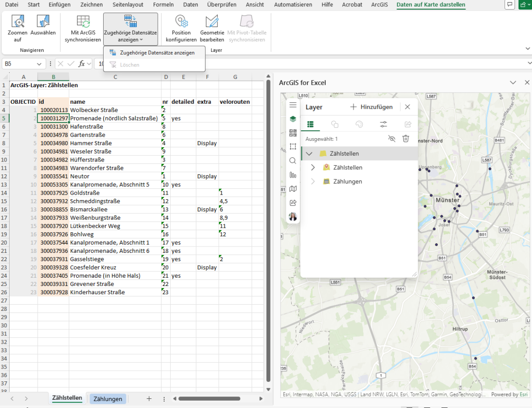Hide the selected layer with eye icon
Viewport: 532px width, 408px height.
[x=392, y=139]
